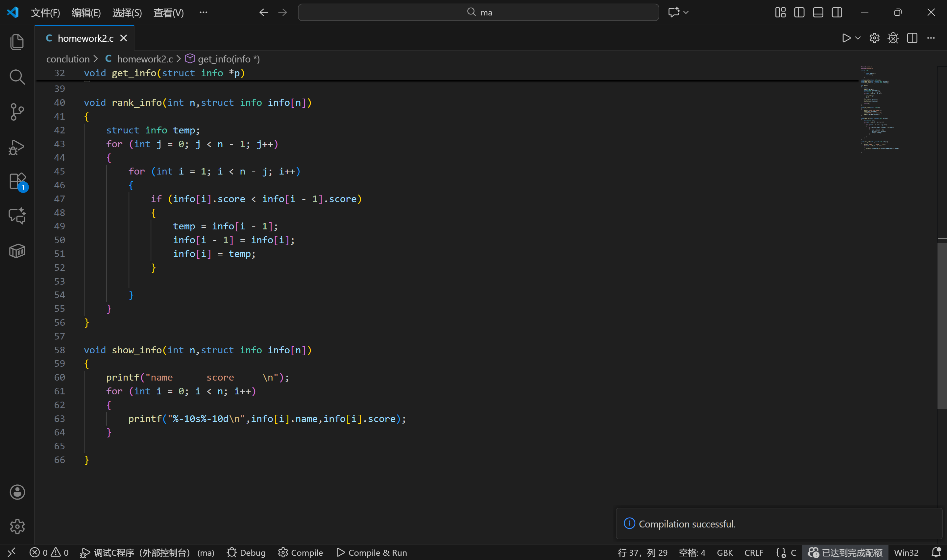Click the Accounts icon in activity bar
Image resolution: width=947 pixels, height=560 pixels.
tap(17, 492)
